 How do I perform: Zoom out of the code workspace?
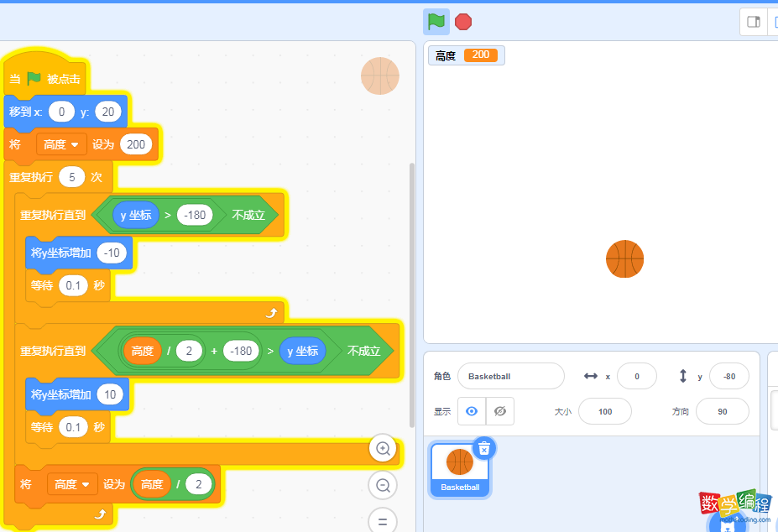pos(383,485)
